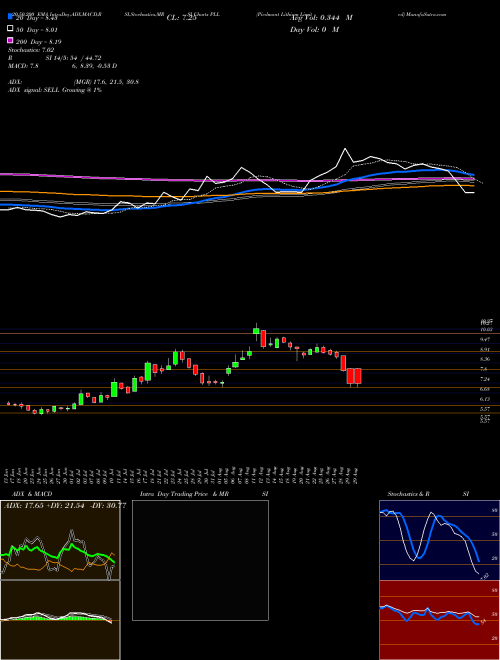Select the 'Stochastics: 7.02' reading
The image size is (500, 660).
click(29, 50)
